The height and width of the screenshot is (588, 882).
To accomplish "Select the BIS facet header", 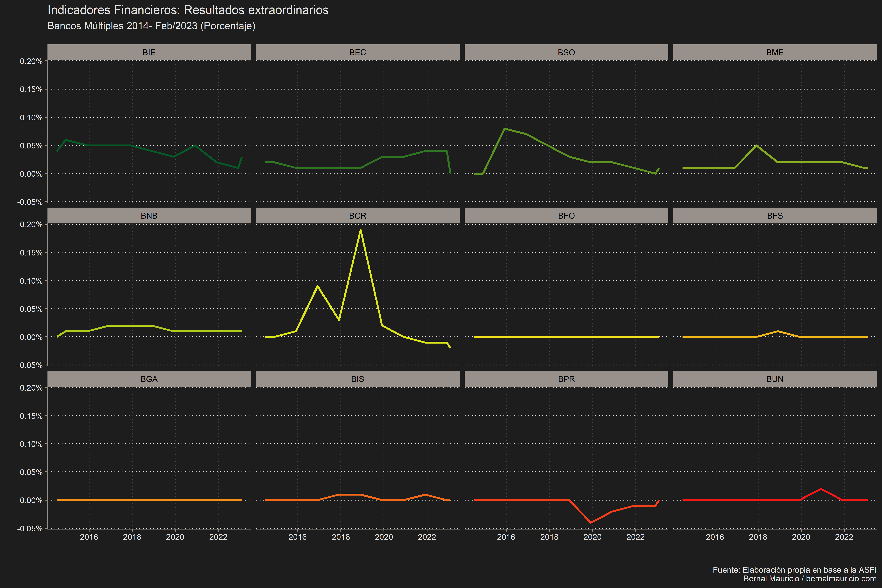I will (358, 379).
